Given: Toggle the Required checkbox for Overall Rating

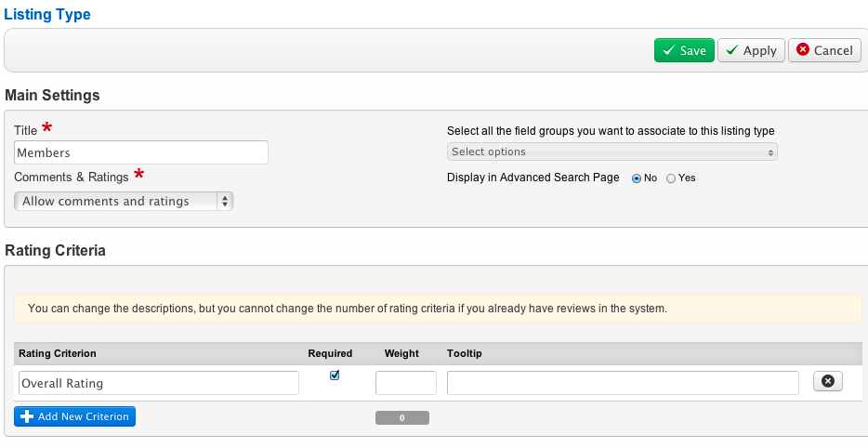Looking at the screenshot, I should click(x=335, y=376).
